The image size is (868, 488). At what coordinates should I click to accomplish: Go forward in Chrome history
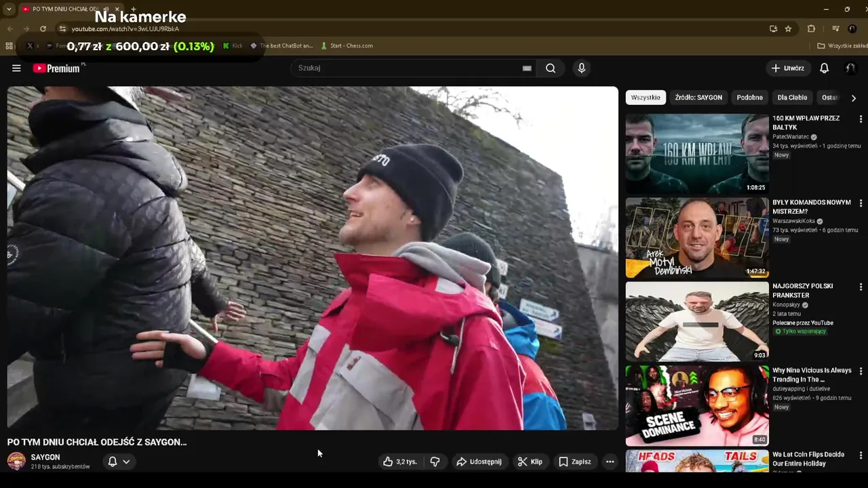(x=26, y=28)
